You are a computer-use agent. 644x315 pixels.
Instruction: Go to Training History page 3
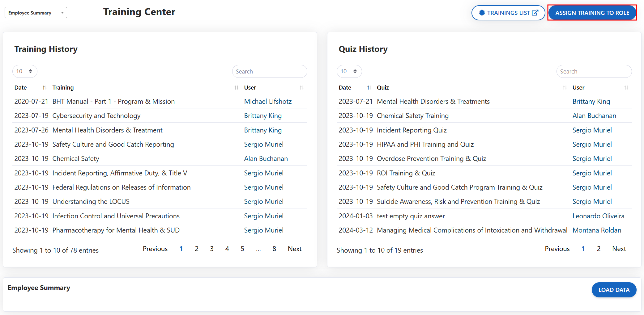tap(212, 249)
